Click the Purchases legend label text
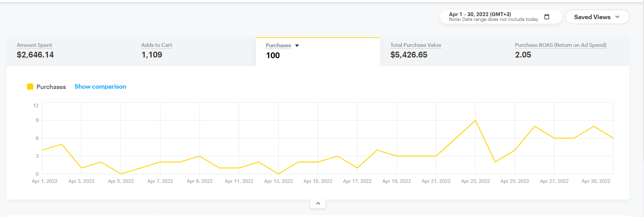Screen dimensions: 644x217 (x=51, y=87)
